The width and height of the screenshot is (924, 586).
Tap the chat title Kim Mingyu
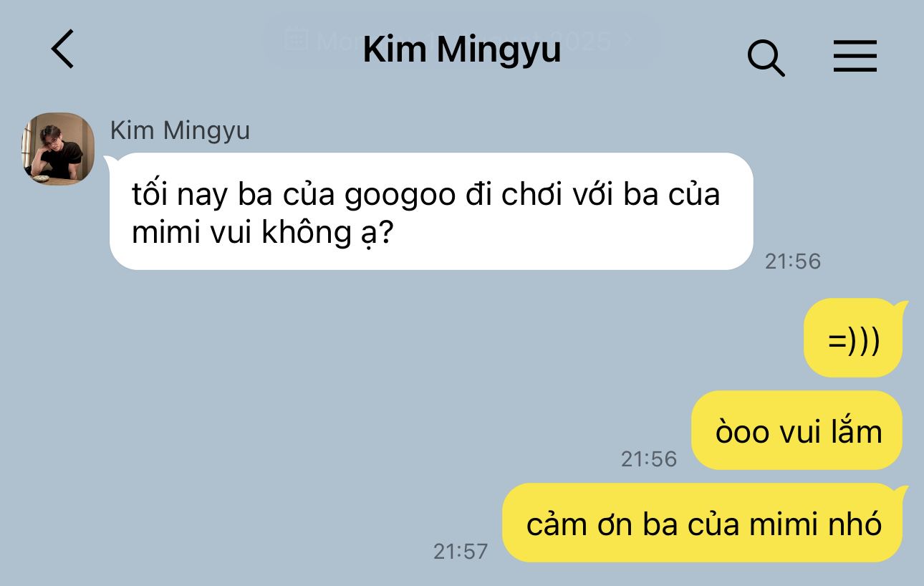click(462, 49)
